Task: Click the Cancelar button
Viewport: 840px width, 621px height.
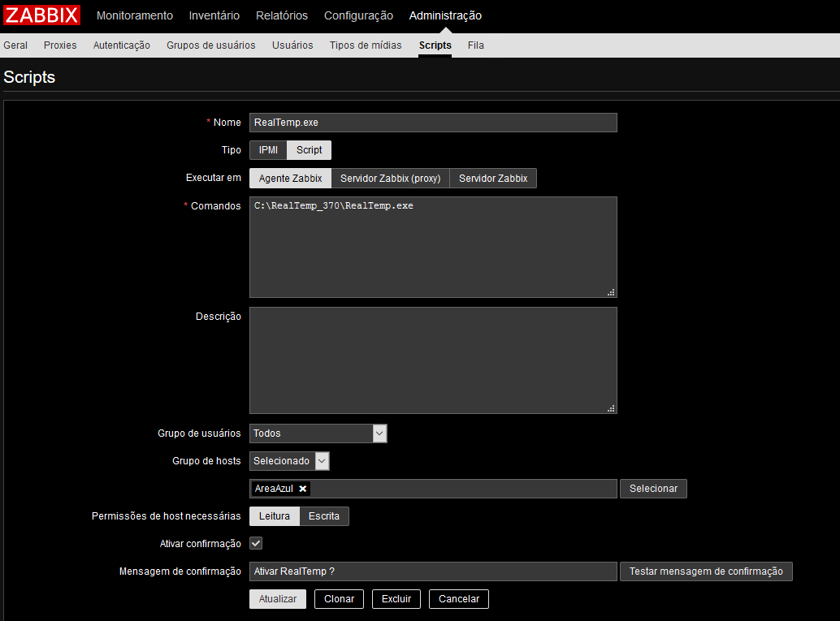Action: [458, 599]
